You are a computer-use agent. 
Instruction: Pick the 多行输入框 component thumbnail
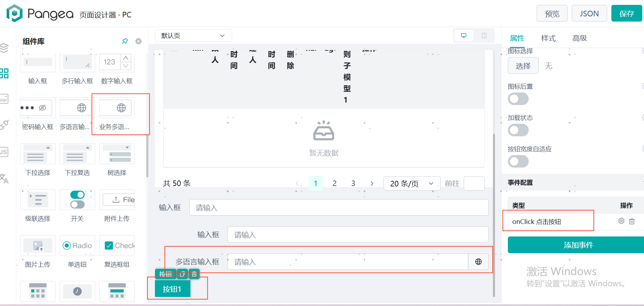pyautogui.click(x=77, y=63)
